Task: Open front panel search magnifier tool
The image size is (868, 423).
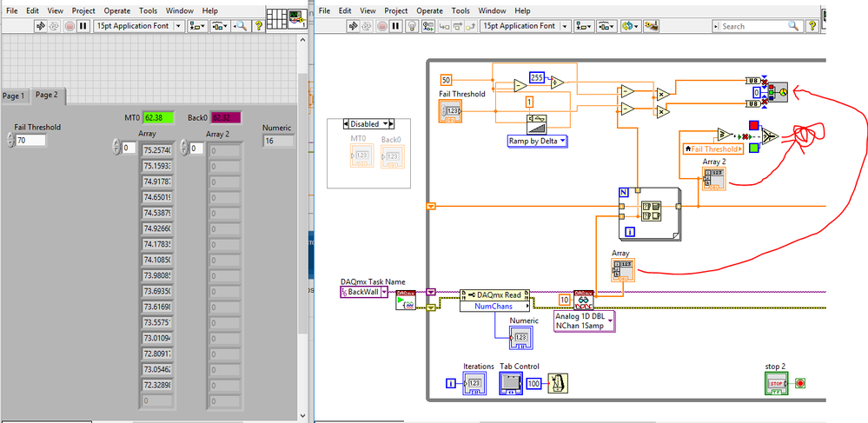Action: (242, 26)
